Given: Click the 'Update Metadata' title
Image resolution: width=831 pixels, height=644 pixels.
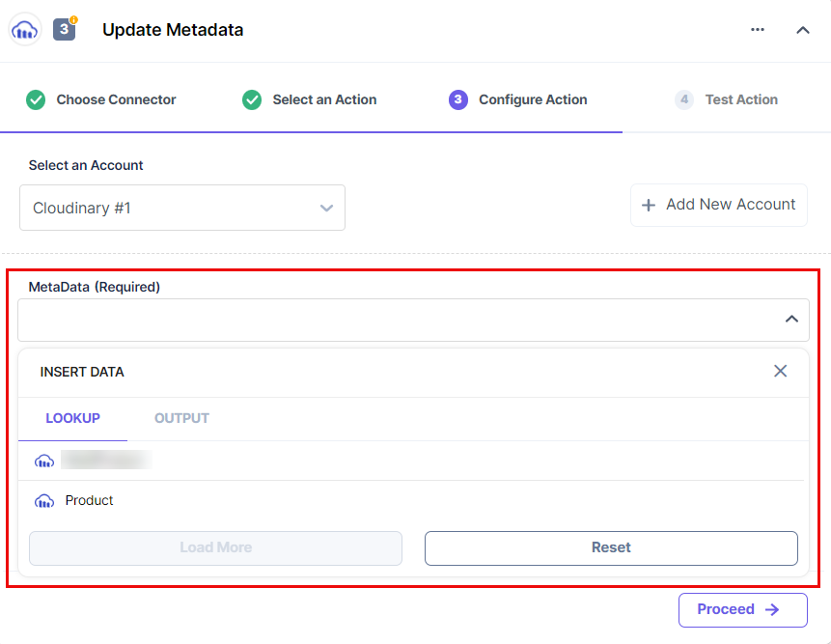Looking at the screenshot, I should click(x=173, y=30).
